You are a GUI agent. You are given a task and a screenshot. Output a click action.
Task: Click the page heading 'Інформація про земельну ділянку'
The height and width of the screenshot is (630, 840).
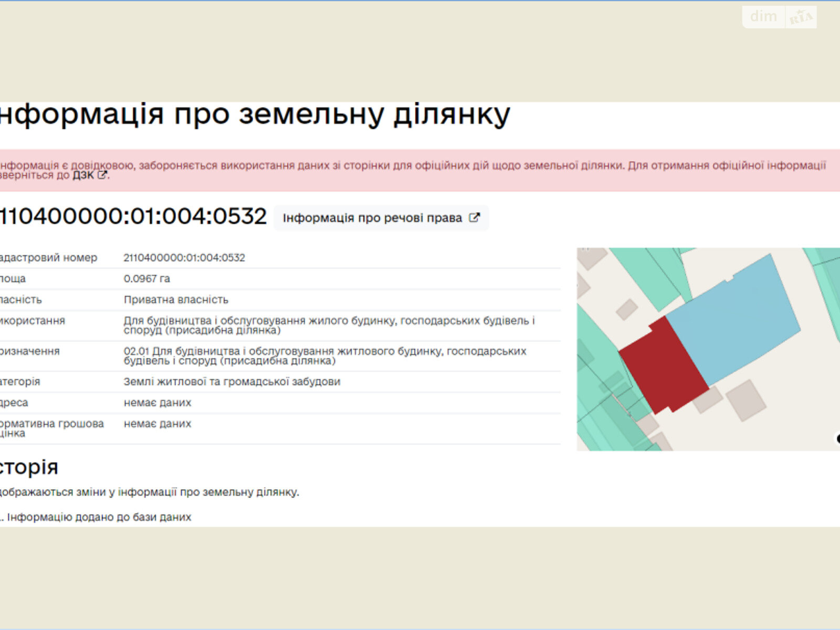[x=255, y=114]
